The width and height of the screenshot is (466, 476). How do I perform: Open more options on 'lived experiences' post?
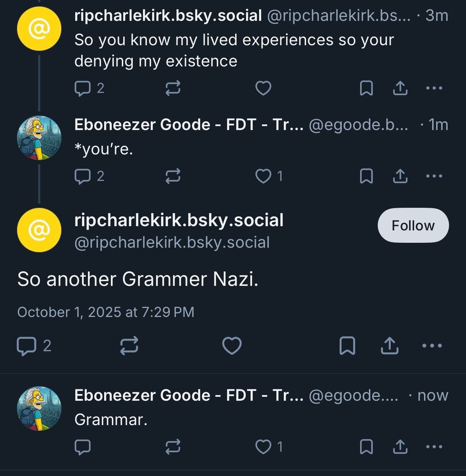click(434, 88)
